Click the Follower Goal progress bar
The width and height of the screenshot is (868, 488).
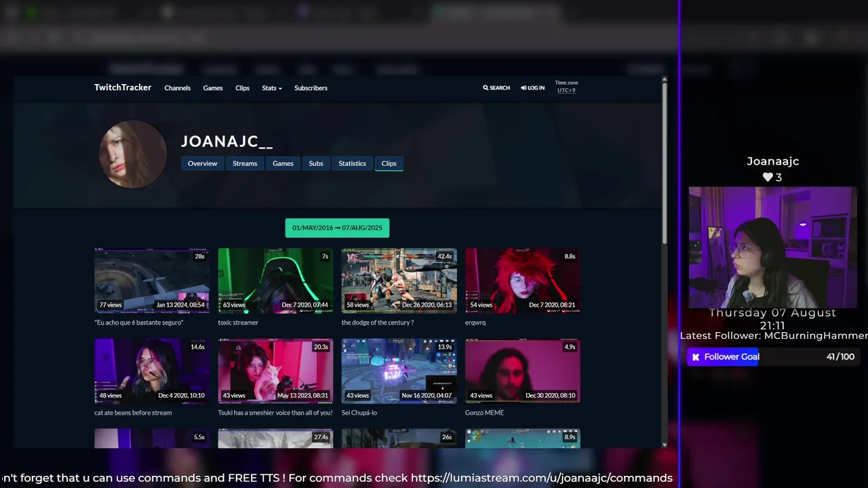pyautogui.click(x=773, y=357)
